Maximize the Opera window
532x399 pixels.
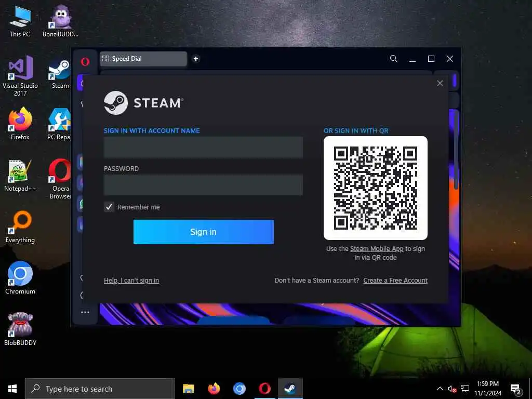431,59
